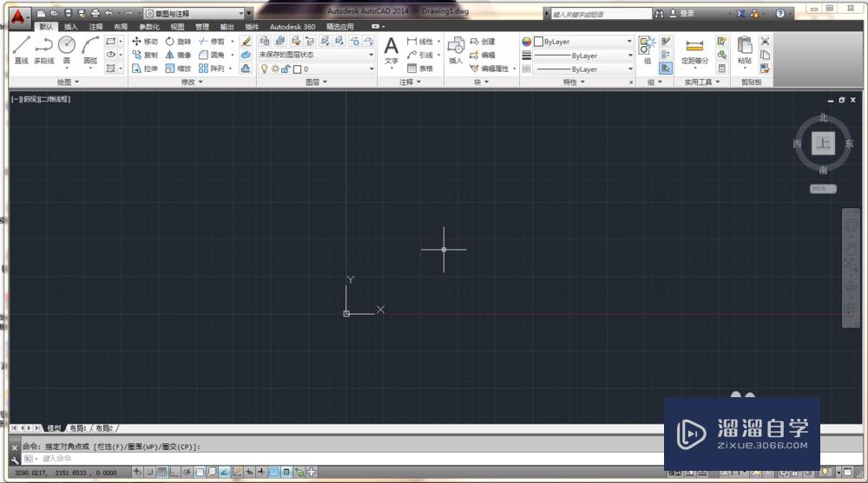Switch to the View (视图) ribbon tab
The image size is (868, 483).
[177, 27]
